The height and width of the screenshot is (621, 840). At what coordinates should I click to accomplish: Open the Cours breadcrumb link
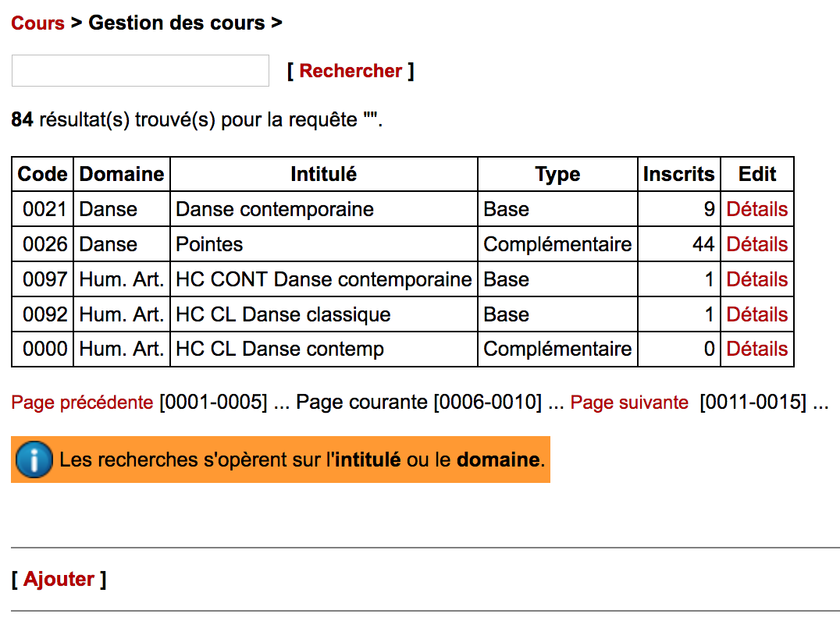click(37, 23)
